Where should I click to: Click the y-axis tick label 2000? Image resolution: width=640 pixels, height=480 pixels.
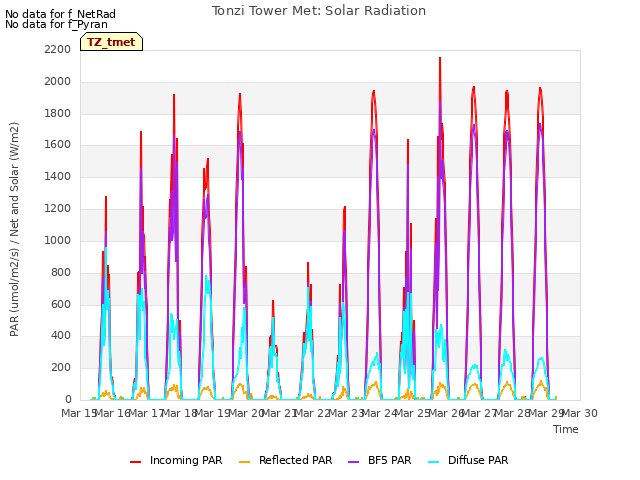pyautogui.click(x=58, y=81)
